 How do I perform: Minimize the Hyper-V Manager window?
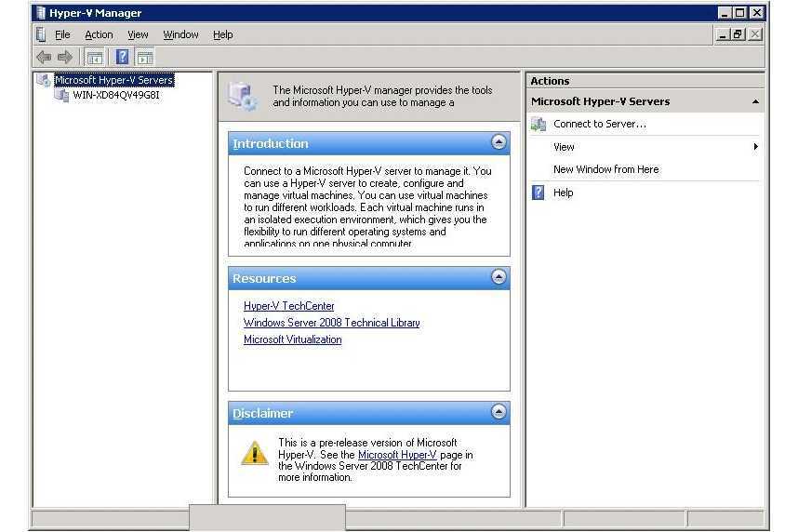pos(725,13)
